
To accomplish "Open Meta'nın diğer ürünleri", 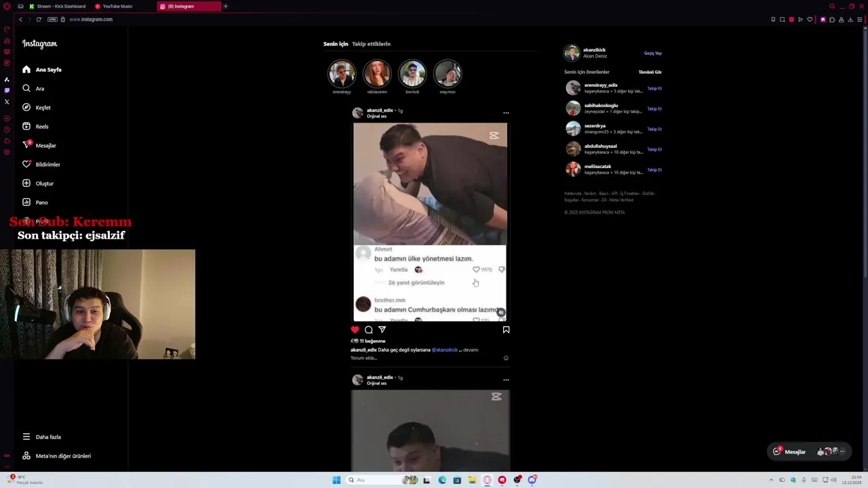I will [57, 455].
